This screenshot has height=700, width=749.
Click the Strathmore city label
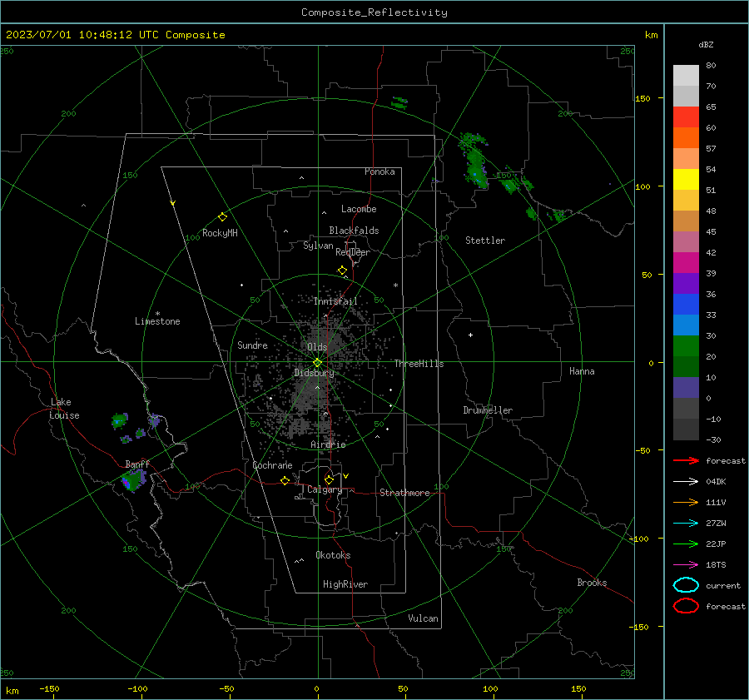(404, 493)
